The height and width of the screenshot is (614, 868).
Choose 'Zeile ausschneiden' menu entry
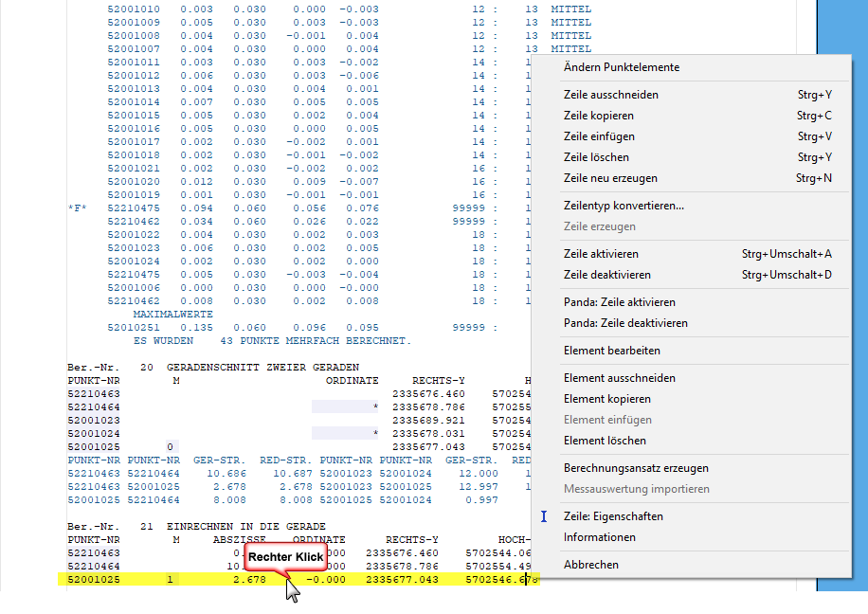coord(610,95)
